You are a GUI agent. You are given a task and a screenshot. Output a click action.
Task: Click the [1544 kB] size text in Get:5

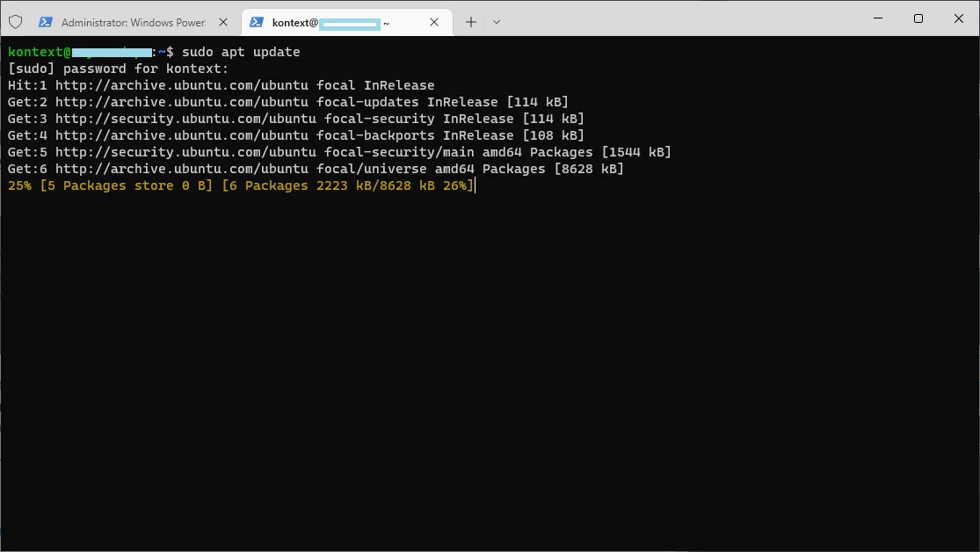coord(638,152)
